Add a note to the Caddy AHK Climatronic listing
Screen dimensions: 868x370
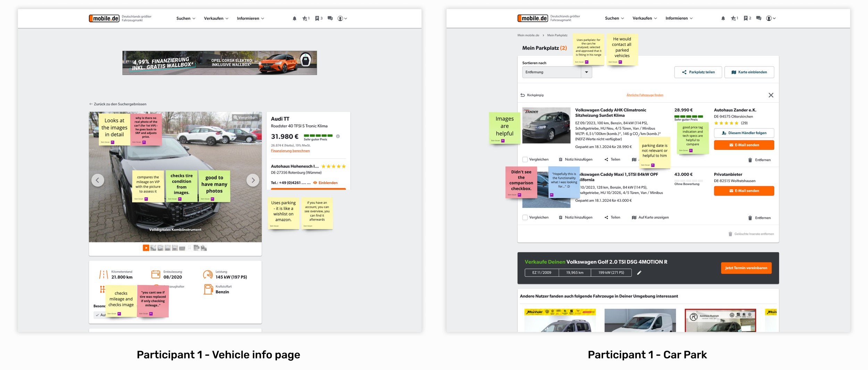(576, 160)
